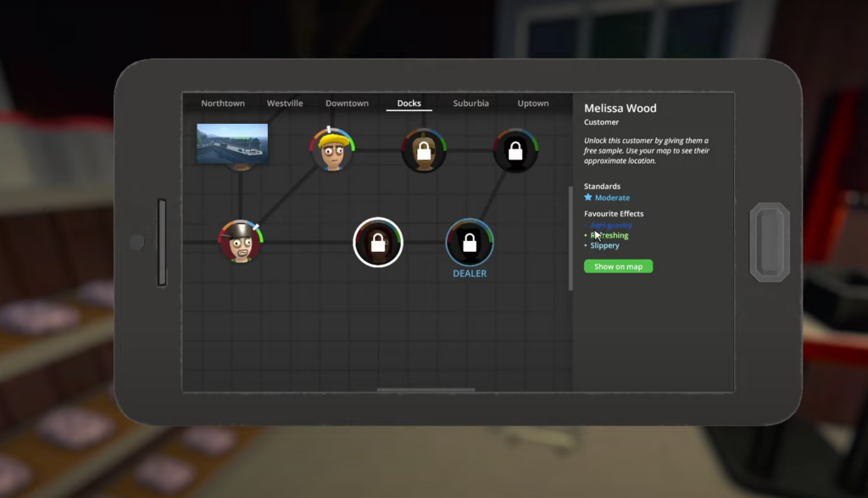The height and width of the screenshot is (498, 868).
Task: Click the phone's side home button
Action: pos(770,242)
